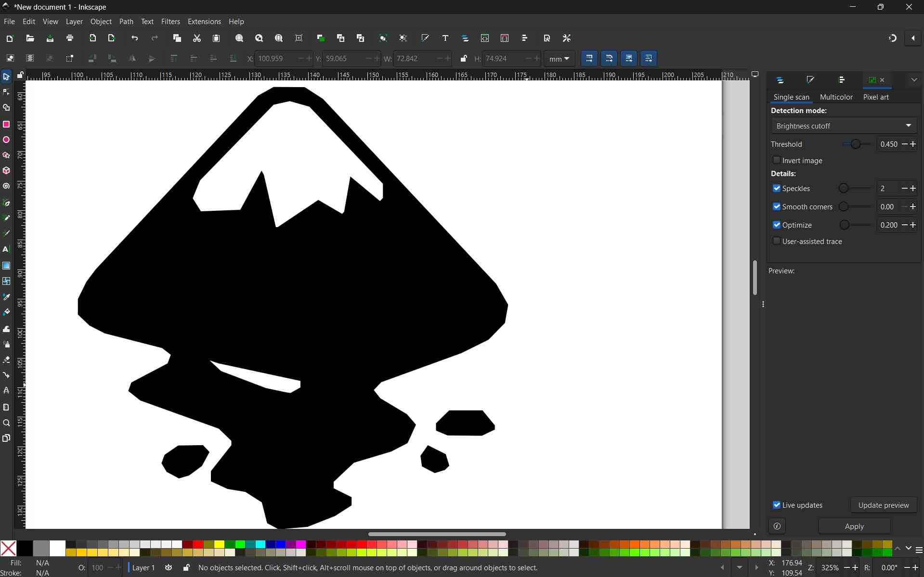Select the Zoom tool in toolbox
Screen dimensions: 924x577
tap(6, 423)
